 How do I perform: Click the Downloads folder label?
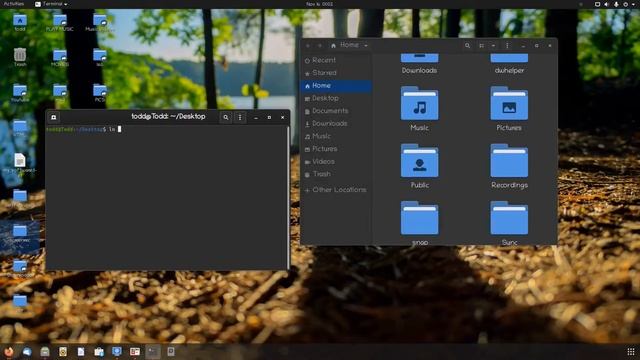tap(419, 71)
